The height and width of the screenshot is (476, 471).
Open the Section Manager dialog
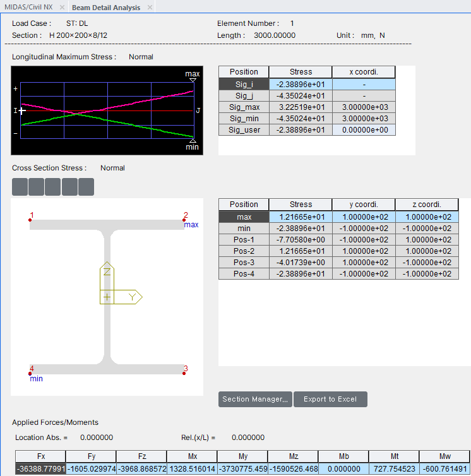tap(255, 399)
